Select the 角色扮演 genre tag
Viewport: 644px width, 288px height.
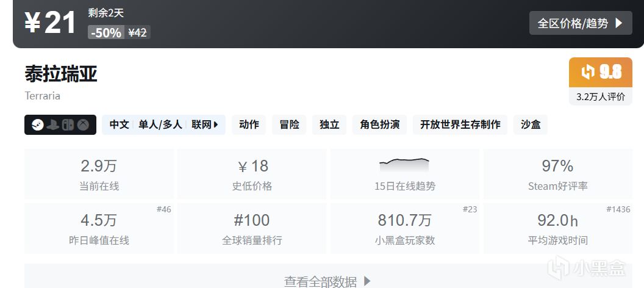click(x=379, y=125)
